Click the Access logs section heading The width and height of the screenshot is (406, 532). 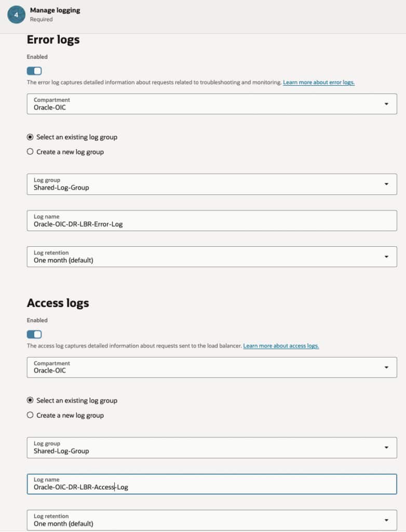point(58,303)
